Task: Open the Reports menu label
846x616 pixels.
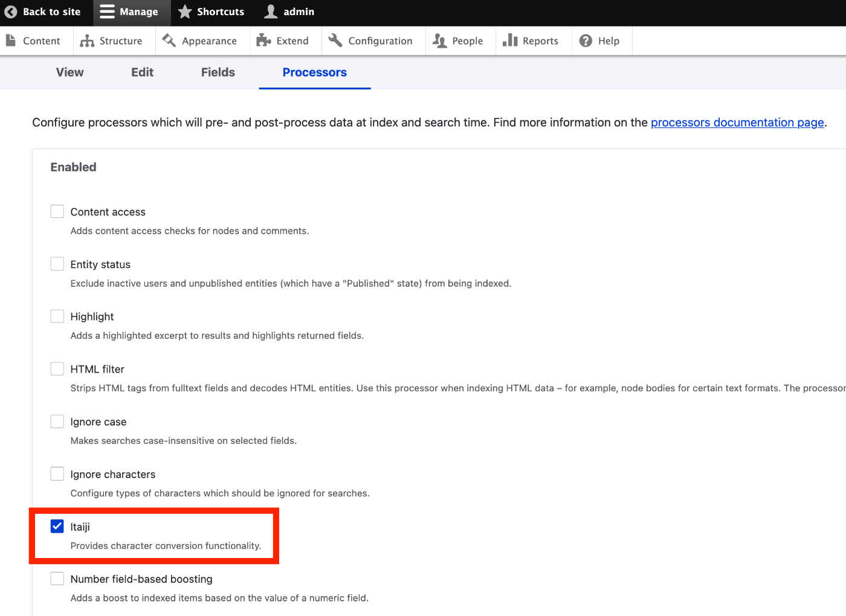Action: click(x=540, y=41)
